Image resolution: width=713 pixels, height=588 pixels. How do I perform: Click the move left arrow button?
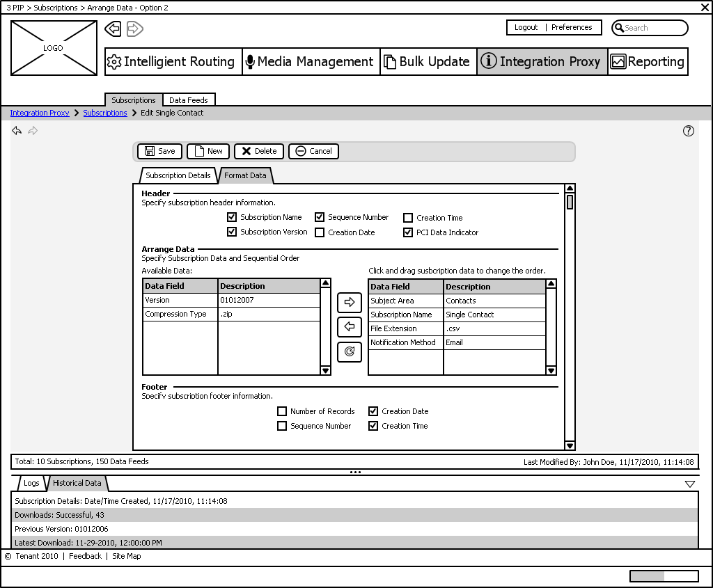(x=350, y=326)
